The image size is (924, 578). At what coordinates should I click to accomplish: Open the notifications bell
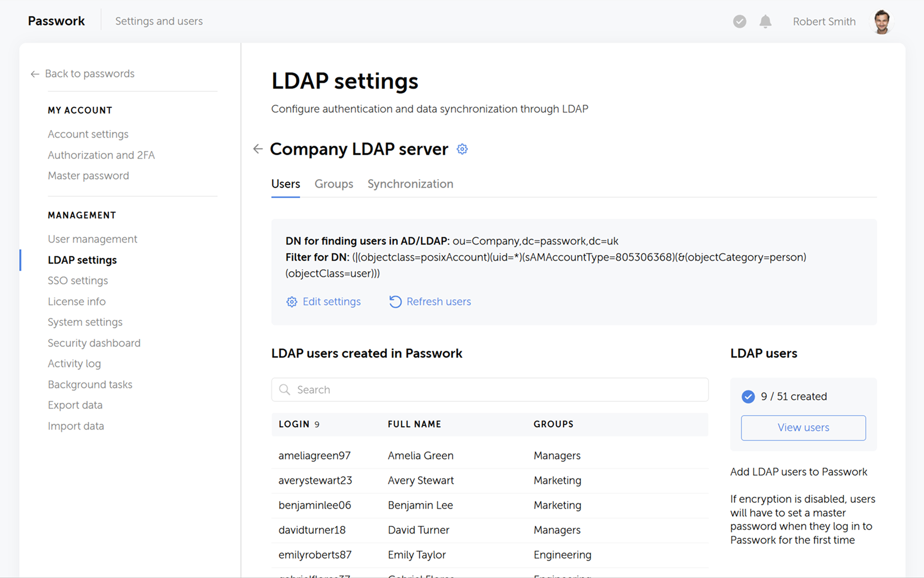tap(765, 22)
